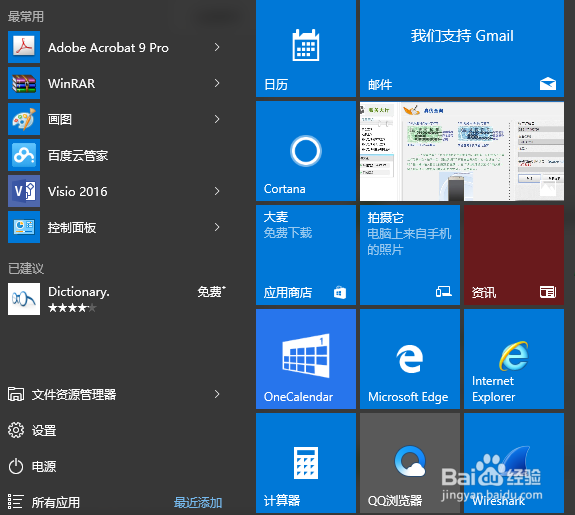This screenshot has height=515, width=575.
Task: Click the 免费 label beside Dictionary
Action: [x=211, y=292]
